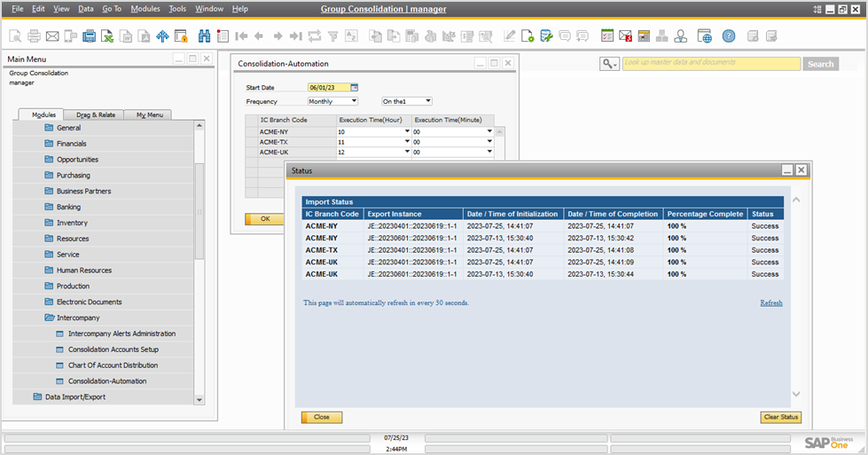
Task: Open the calendar picker beside Start Date
Action: [x=355, y=88]
